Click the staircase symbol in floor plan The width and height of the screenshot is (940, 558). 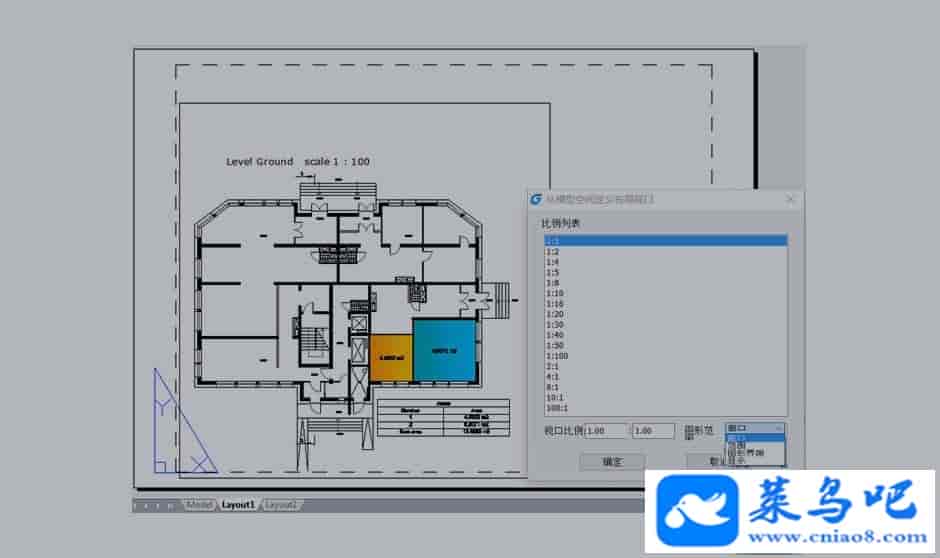click(313, 338)
